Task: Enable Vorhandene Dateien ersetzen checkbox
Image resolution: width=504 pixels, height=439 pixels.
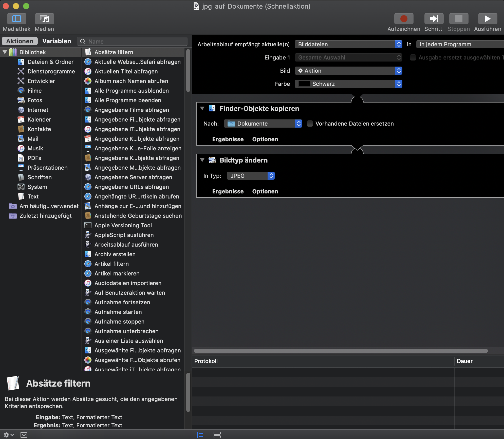Action: pos(310,124)
